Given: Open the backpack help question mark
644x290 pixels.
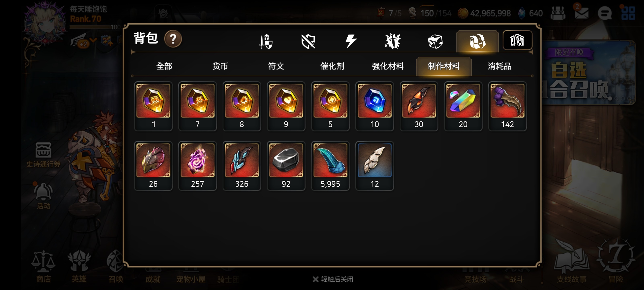Looking at the screenshot, I should (x=173, y=39).
